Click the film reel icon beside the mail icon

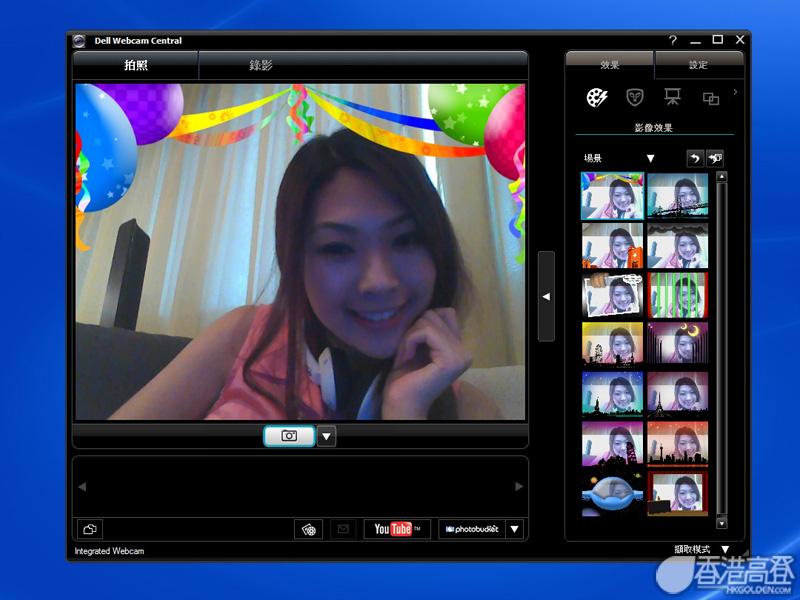pos(309,529)
